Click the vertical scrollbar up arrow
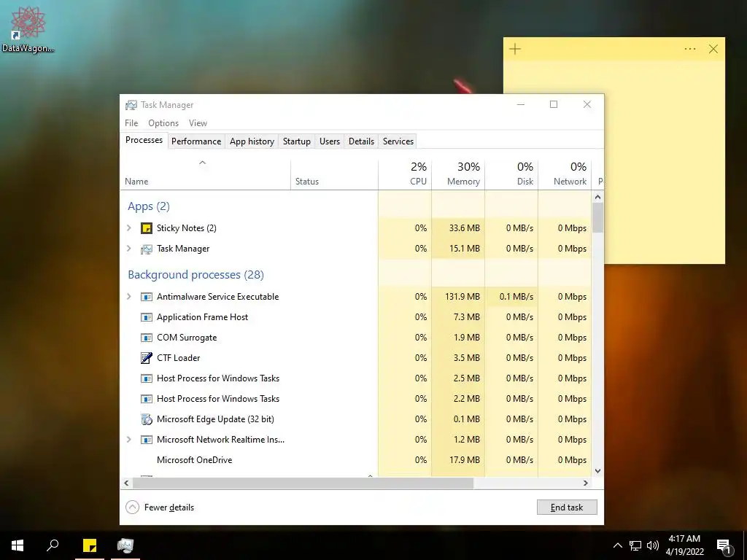Image resolution: width=747 pixels, height=560 pixels. click(x=598, y=197)
